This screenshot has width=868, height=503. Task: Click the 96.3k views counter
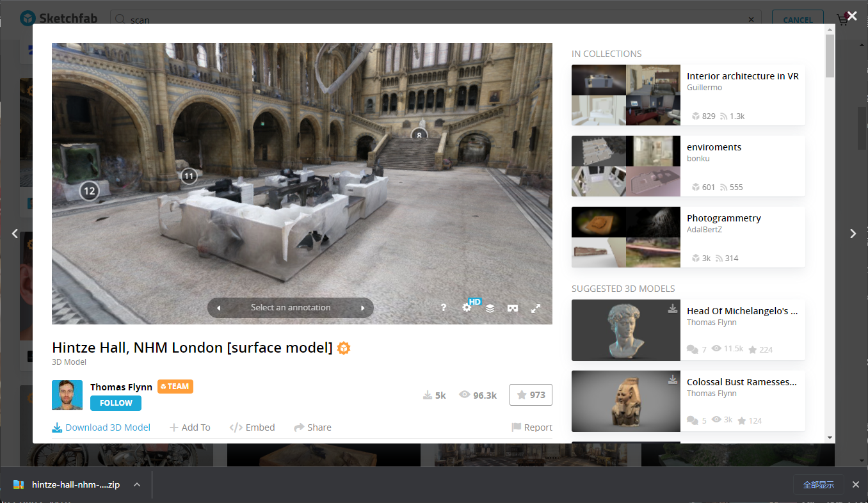478,395
